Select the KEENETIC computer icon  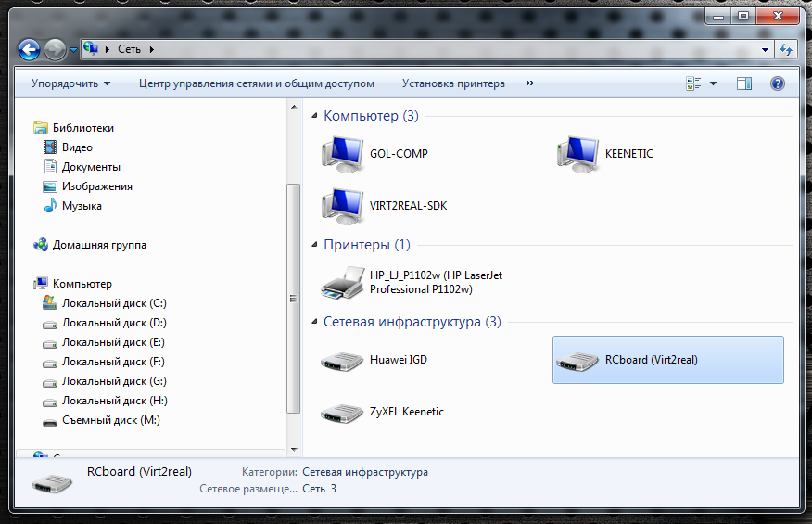(577, 154)
